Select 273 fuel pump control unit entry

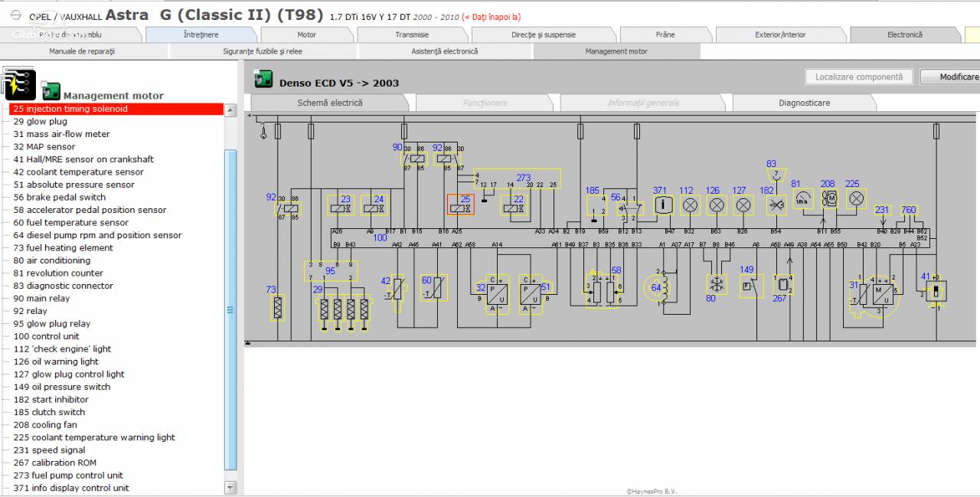(68, 475)
